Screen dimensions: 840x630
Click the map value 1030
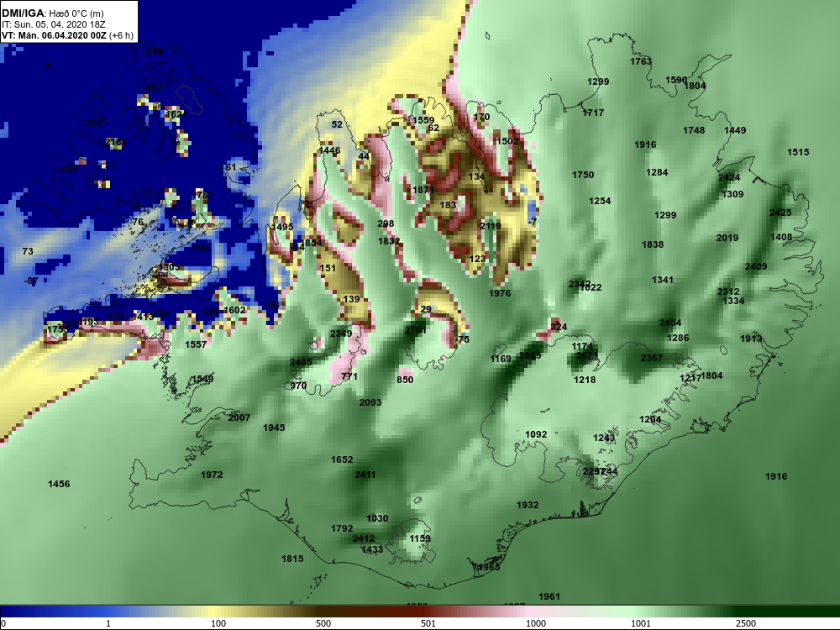(377, 518)
